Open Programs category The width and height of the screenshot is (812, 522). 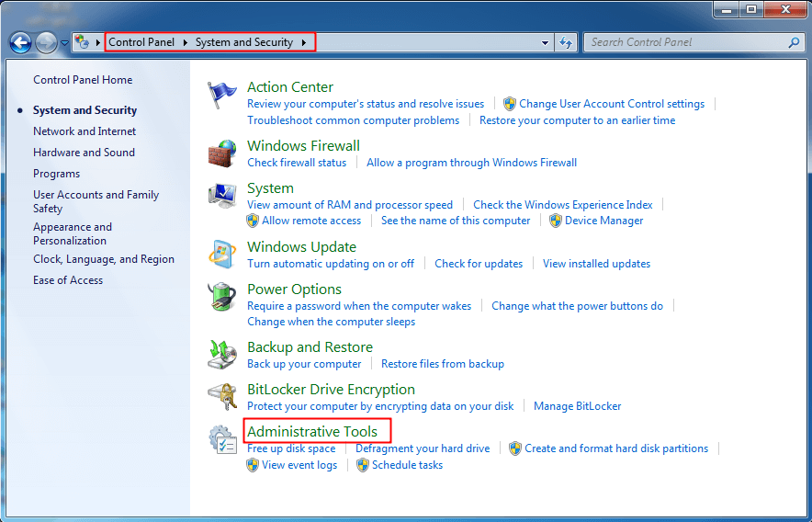click(x=56, y=174)
